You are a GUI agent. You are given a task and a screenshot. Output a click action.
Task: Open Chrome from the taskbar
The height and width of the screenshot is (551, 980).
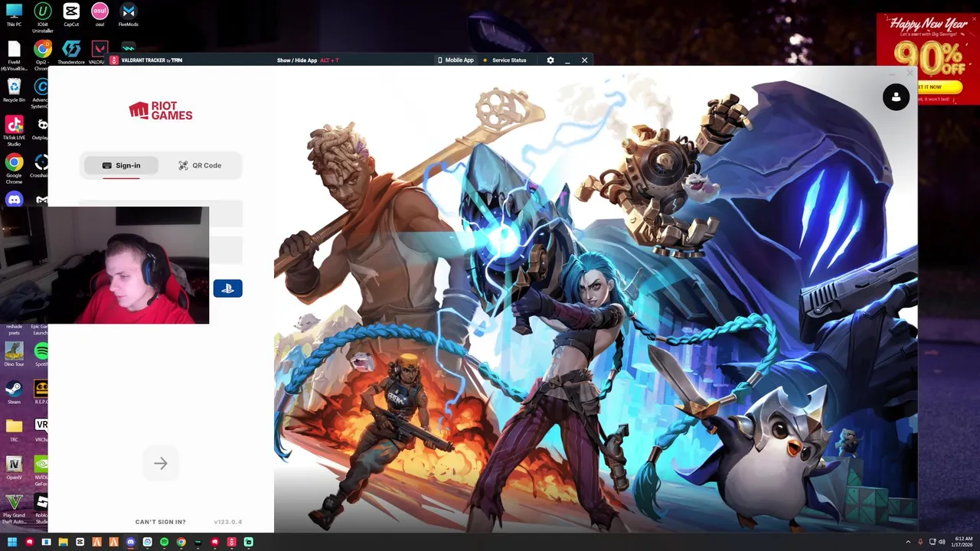pos(181,542)
